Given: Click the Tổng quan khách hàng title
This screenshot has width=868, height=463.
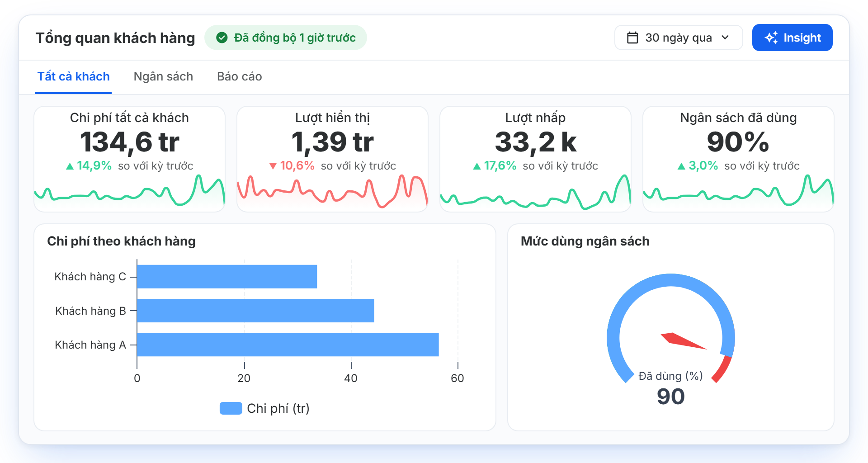Looking at the screenshot, I should coord(115,38).
